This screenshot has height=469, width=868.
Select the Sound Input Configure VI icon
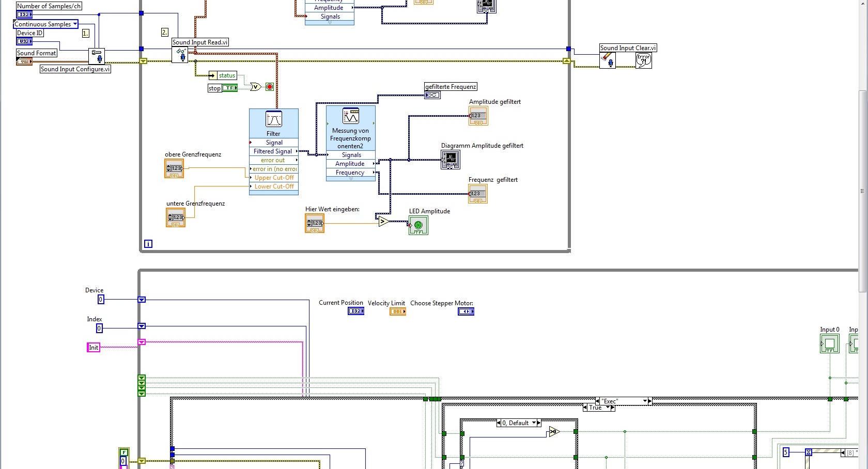[97, 56]
